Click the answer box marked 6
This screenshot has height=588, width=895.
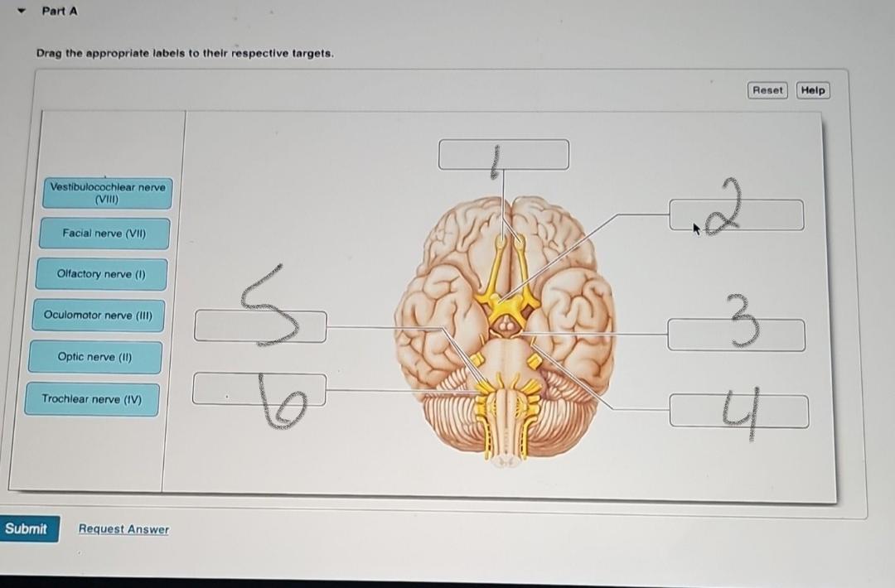pyautogui.click(x=259, y=389)
